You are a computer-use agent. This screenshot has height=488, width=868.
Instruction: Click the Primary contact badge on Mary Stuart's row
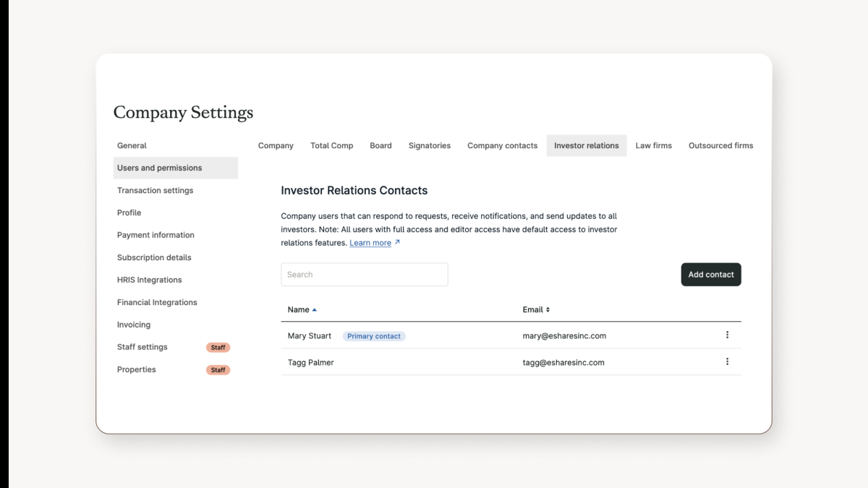click(x=374, y=335)
